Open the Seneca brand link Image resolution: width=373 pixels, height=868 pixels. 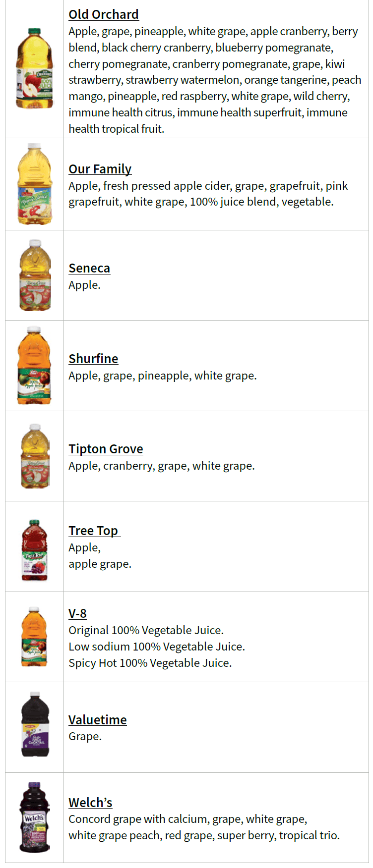[x=89, y=268]
